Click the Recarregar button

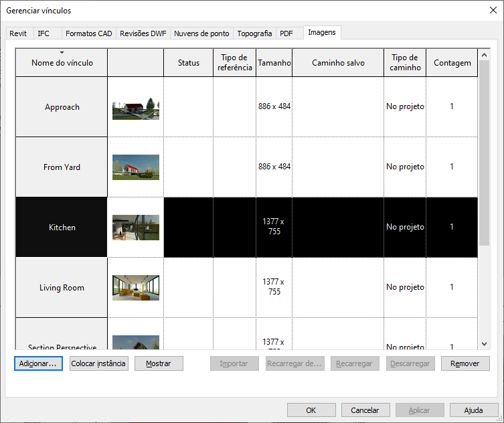tap(355, 363)
